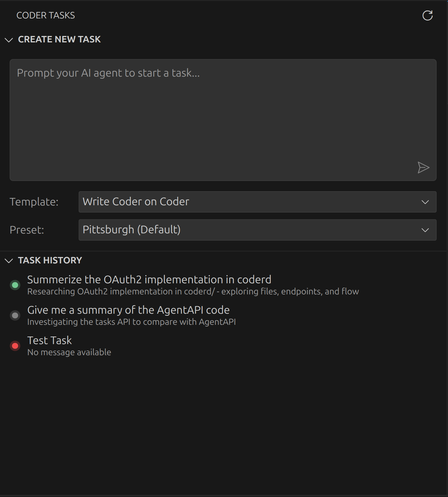Click the refresh icon in Coder Tasks header
This screenshot has height=497, width=448.
pyautogui.click(x=428, y=15)
